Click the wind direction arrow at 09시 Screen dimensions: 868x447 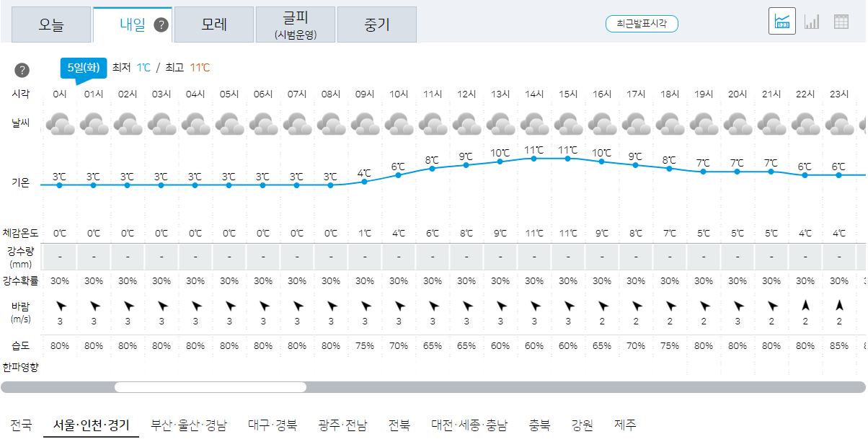365,306
